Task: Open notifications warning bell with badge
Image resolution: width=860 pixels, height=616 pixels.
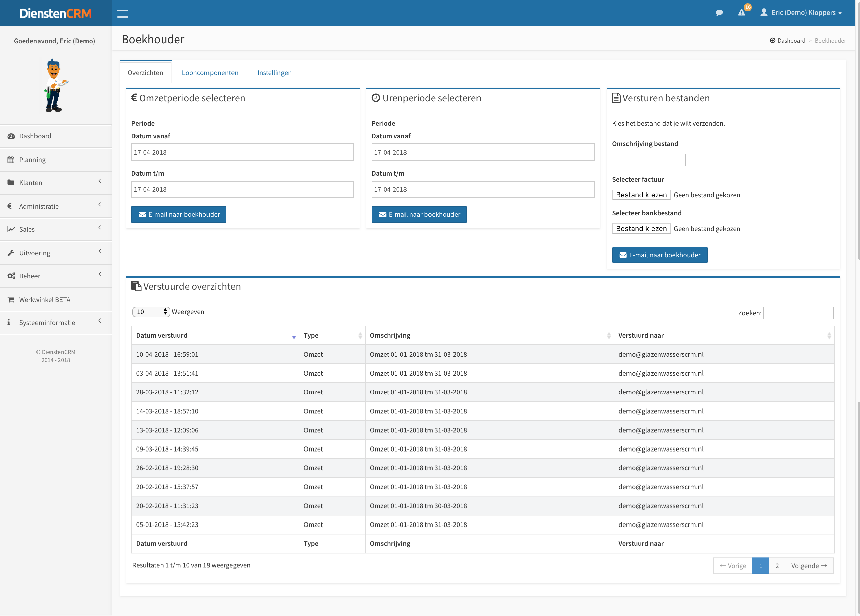Action: coord(742,12)
